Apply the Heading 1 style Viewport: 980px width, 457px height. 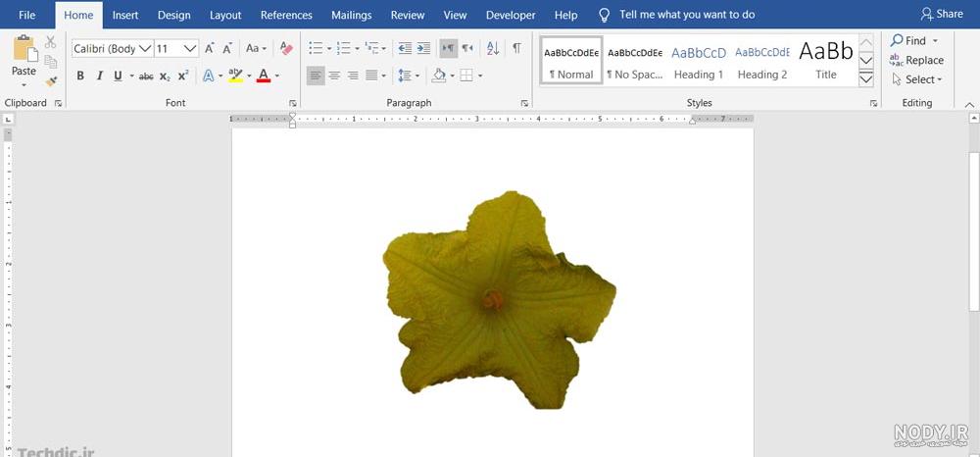(699, 61)
